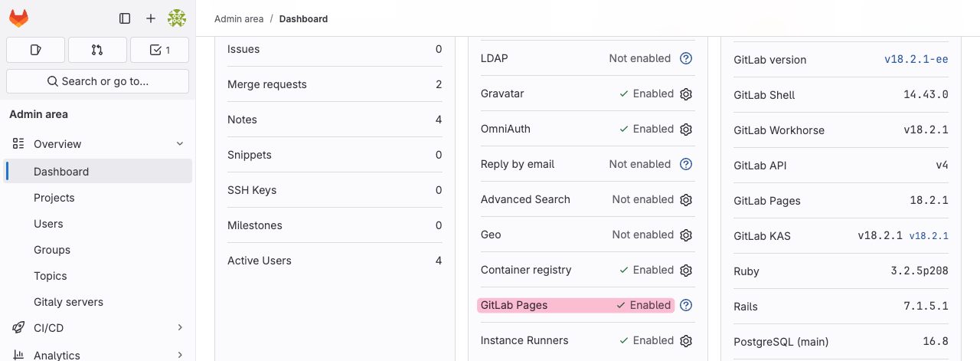Click GitLab Pages help question icon
The height and width of the screenshot is (361, 980).
[686, 305]
